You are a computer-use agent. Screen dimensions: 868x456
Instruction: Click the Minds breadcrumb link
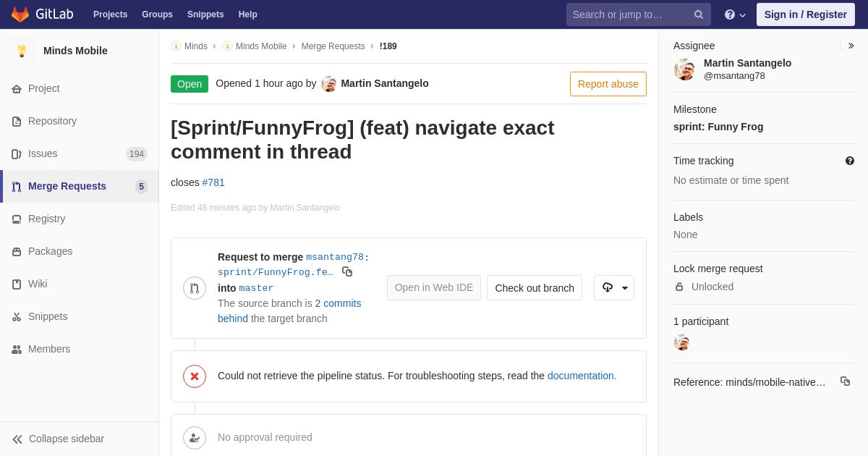(x=196, y=46)
